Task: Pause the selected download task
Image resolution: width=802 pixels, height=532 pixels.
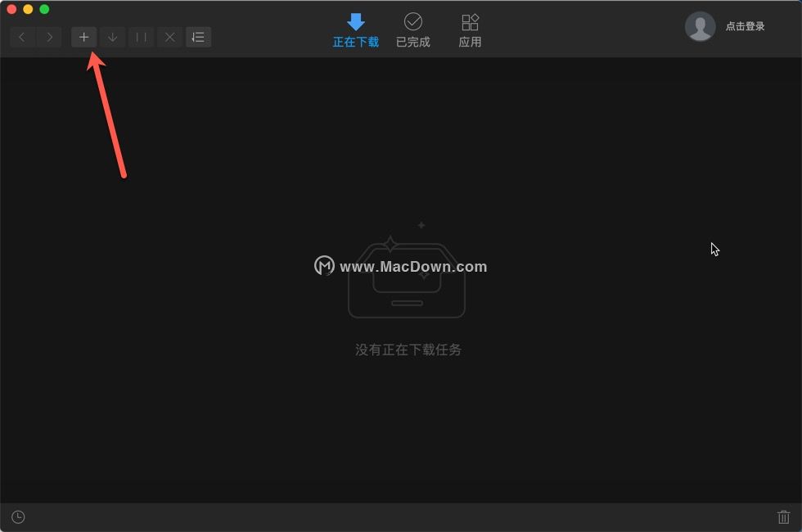Action: coord(141,37)
